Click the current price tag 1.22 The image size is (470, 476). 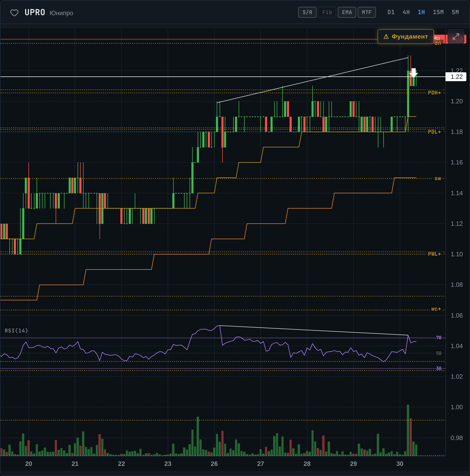[456, 77]
